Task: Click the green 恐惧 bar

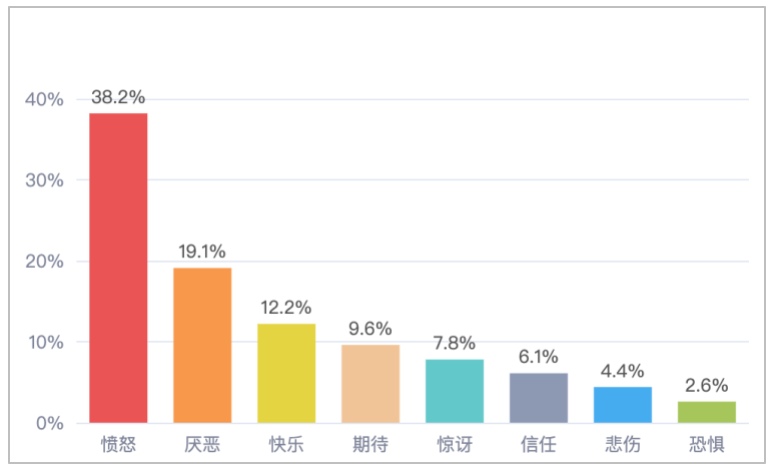Action: click(706, 412)
